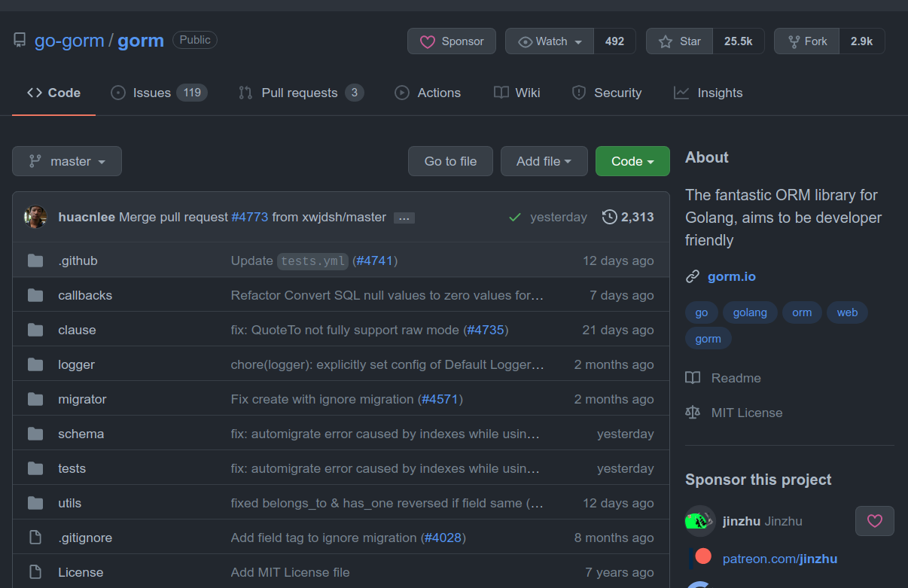
Task: Open the huacnlee author link
Action: pyautogui.click(x=87, y=217)
